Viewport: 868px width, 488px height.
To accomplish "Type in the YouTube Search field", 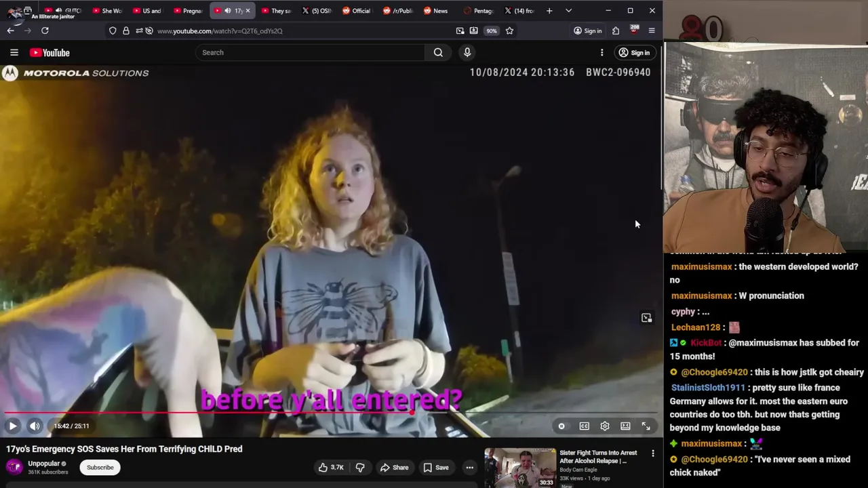I will pyautogui.click(x=309, y=52).
